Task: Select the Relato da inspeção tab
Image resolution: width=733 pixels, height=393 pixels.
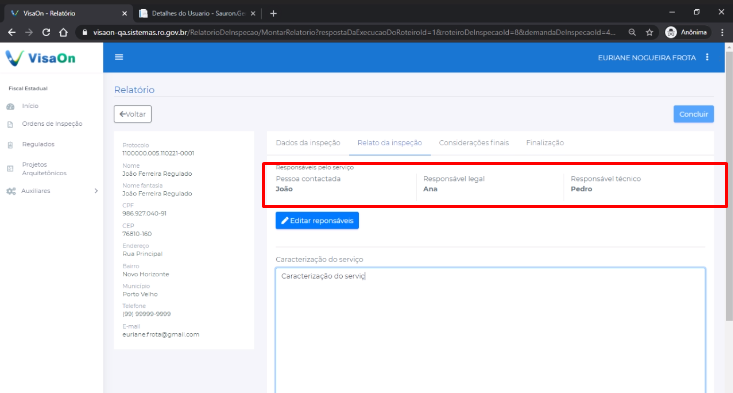Action: point(389,143)
